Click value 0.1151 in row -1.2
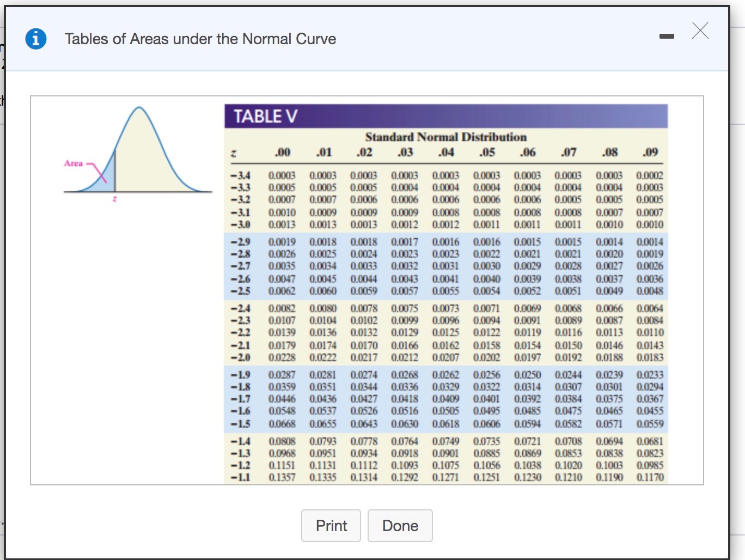 282,465
